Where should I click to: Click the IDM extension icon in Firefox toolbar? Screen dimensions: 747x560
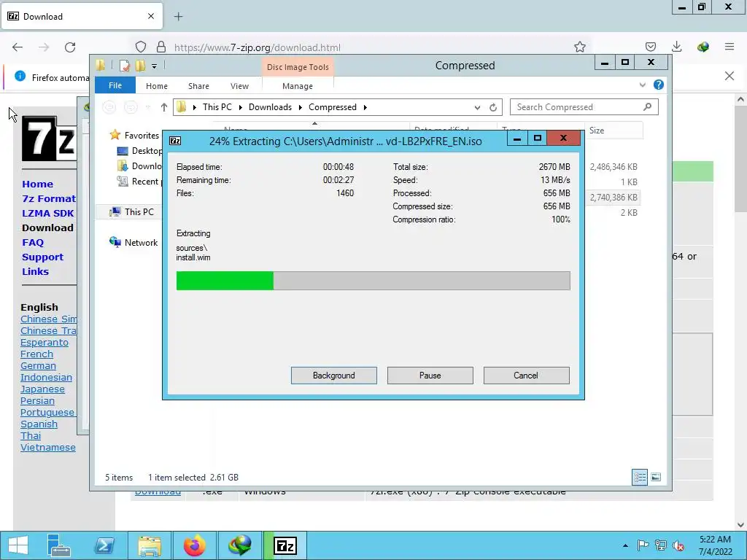[x=703, y=47]
